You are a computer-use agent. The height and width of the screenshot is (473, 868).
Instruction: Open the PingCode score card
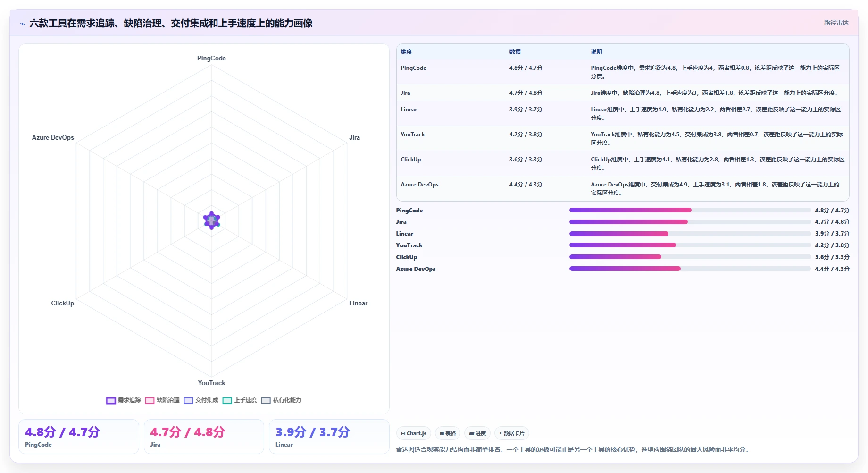point(79,437)
